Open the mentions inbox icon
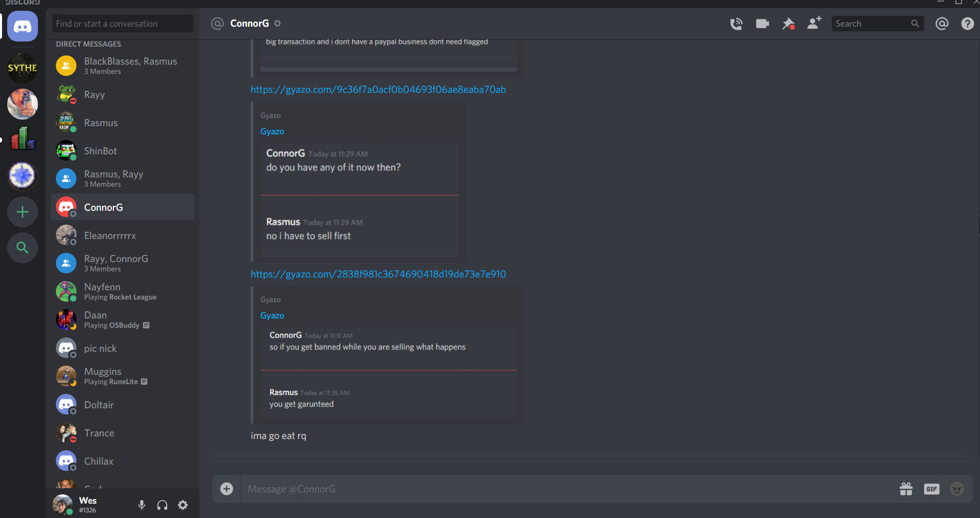980x518 pixels. tap(942, 24)
